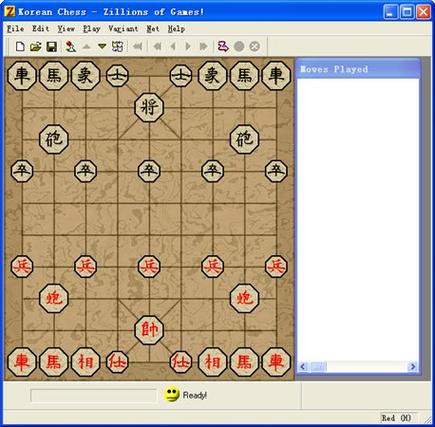Select the red right horse 馬

tap(244, 362)
